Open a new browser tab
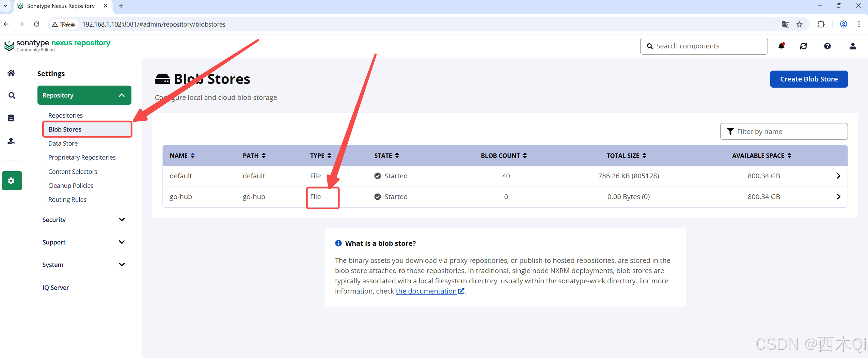 point(121,6)
